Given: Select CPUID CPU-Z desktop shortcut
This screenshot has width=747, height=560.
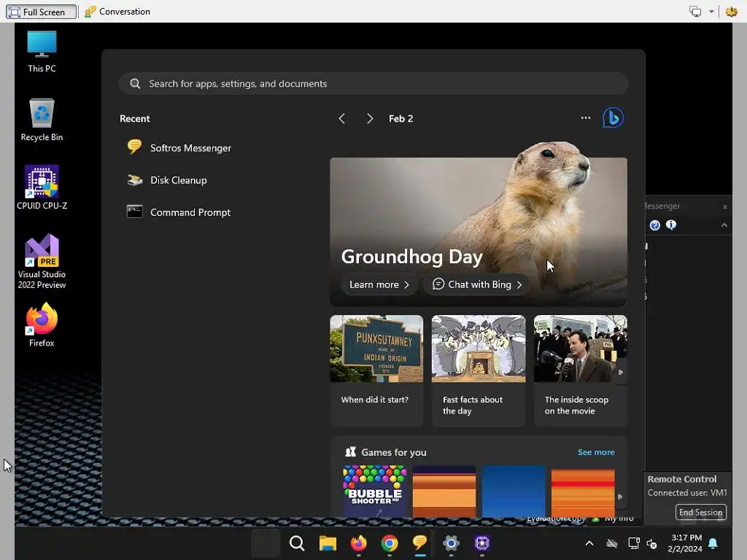Looking at the screenshot, I should (x=42, y=187).
